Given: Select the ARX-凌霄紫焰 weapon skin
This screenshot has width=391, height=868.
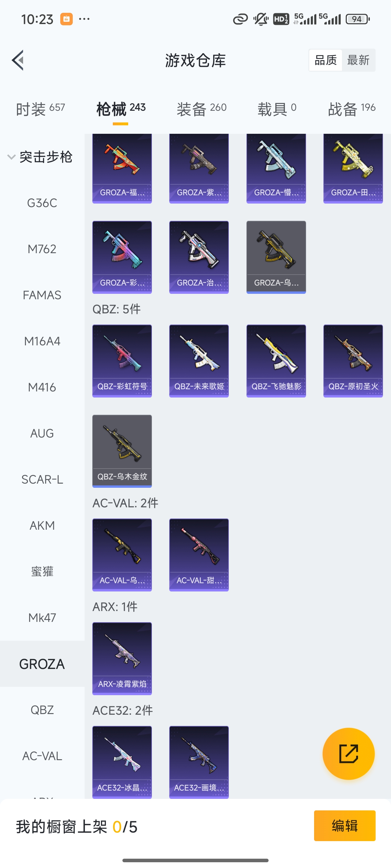Looking at the screenshot, I should (x=122, y=658).
